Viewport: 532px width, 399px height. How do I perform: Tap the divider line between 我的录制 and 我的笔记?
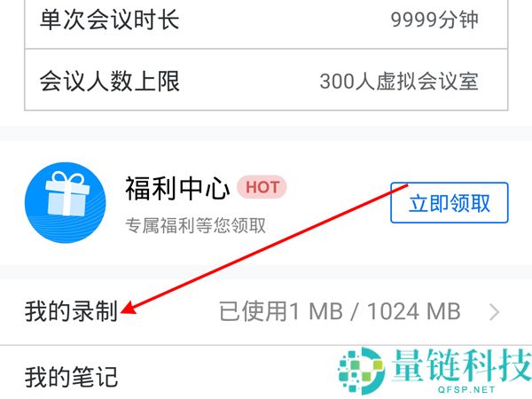click(x=266, y=346)
